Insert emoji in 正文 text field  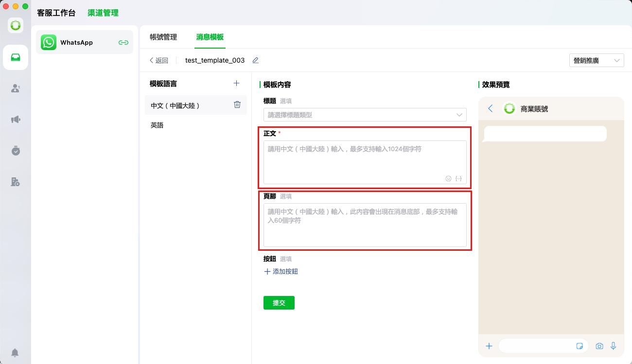pos(449,178)
